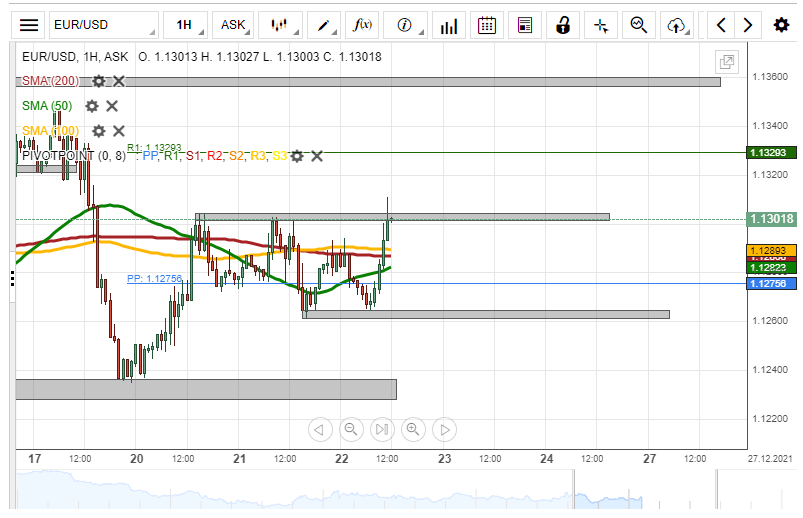Image resolution: width=803 pixels, height=518 pixels.
Task: Pop out chart into detached window
Action: coord(727,61)
